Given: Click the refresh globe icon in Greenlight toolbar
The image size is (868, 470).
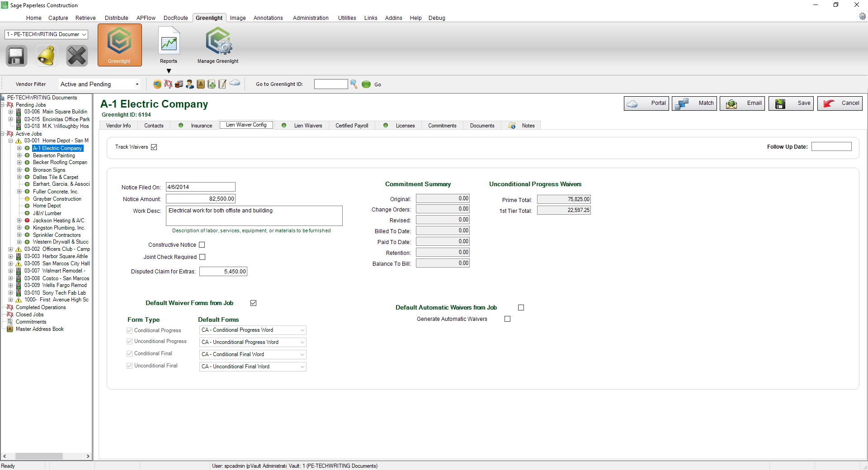Looking at the screenshot, I should click(x=157, y=84).
